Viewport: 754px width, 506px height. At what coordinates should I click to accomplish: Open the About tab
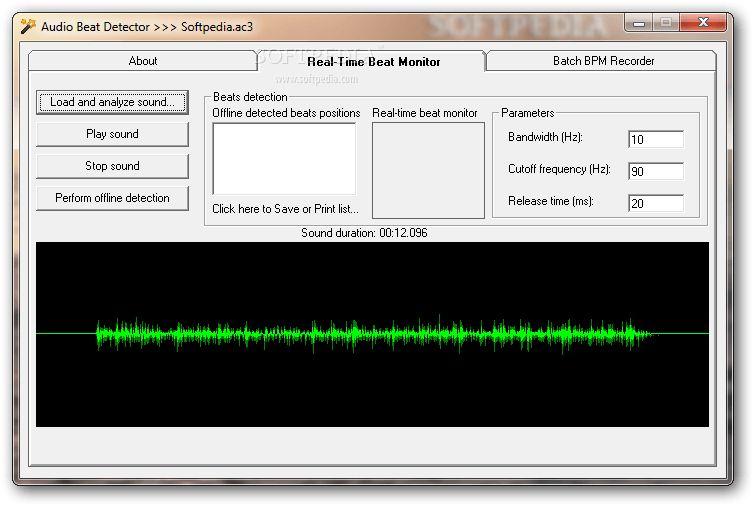coord(143,61)
